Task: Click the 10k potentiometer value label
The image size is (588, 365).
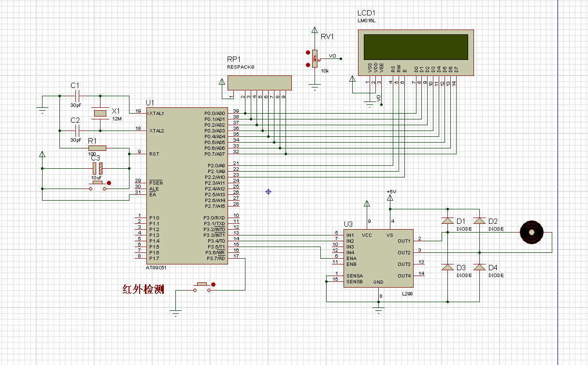Action: pos(325,71)
